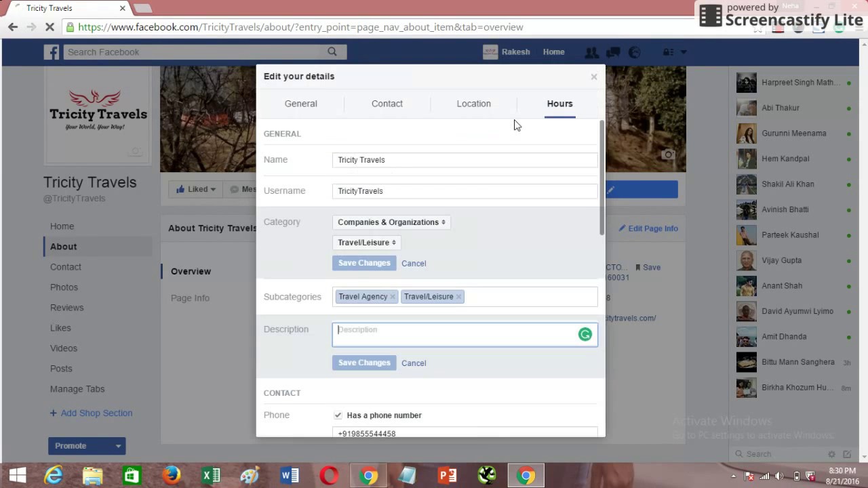This screenshot has height=488, width=868.
Task: Open Paint from taskbar
Action: click(x=250, y=476)
